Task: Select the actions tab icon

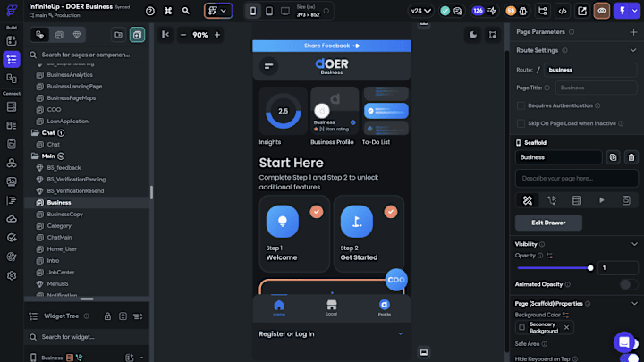Action: (x=552, y=200)
